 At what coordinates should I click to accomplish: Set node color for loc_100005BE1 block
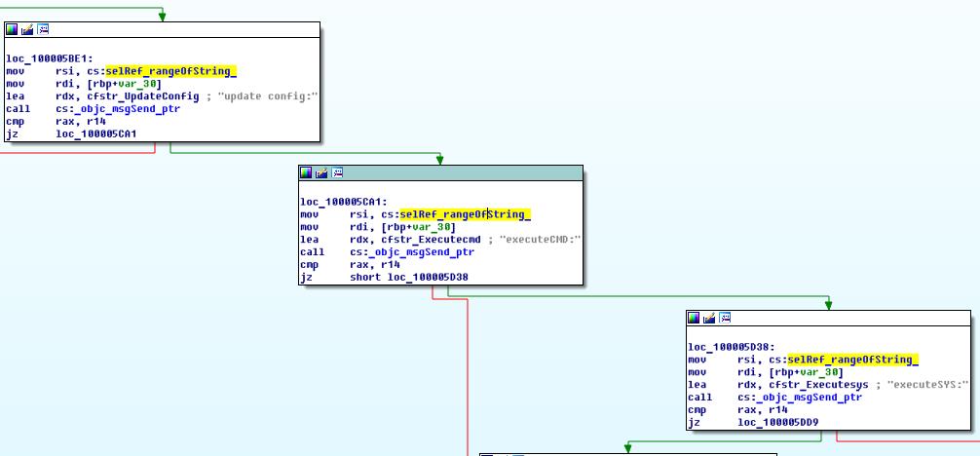12,29
